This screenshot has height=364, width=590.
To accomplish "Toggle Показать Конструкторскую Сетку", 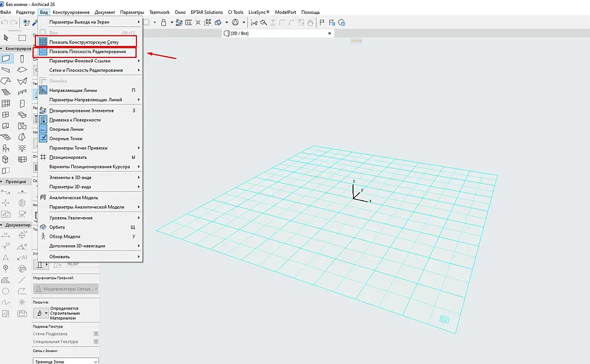I will (x=84, y=42).
